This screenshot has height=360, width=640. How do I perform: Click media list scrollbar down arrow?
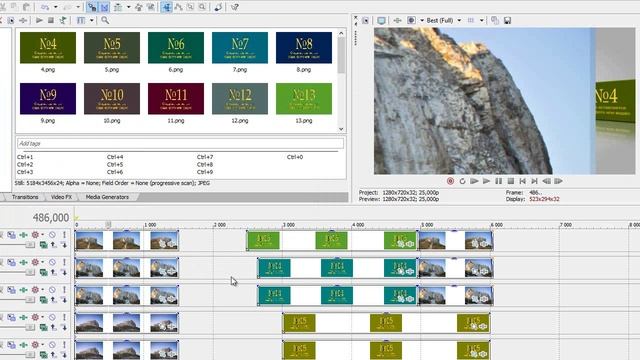pos(341,129)
